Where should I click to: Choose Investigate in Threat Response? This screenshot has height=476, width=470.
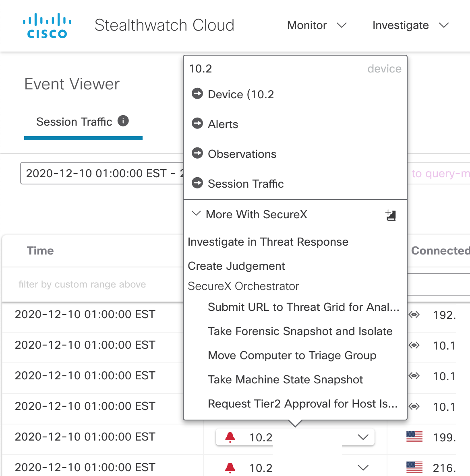[x=268, y=242]
